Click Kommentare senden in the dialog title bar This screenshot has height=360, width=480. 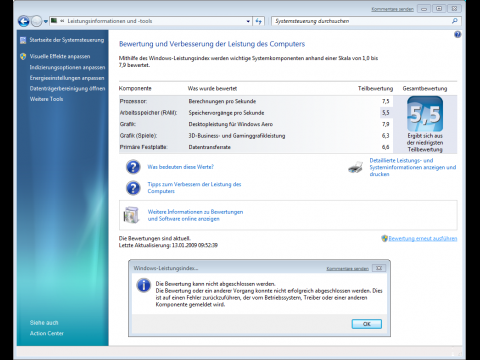(x=347, y=269)
